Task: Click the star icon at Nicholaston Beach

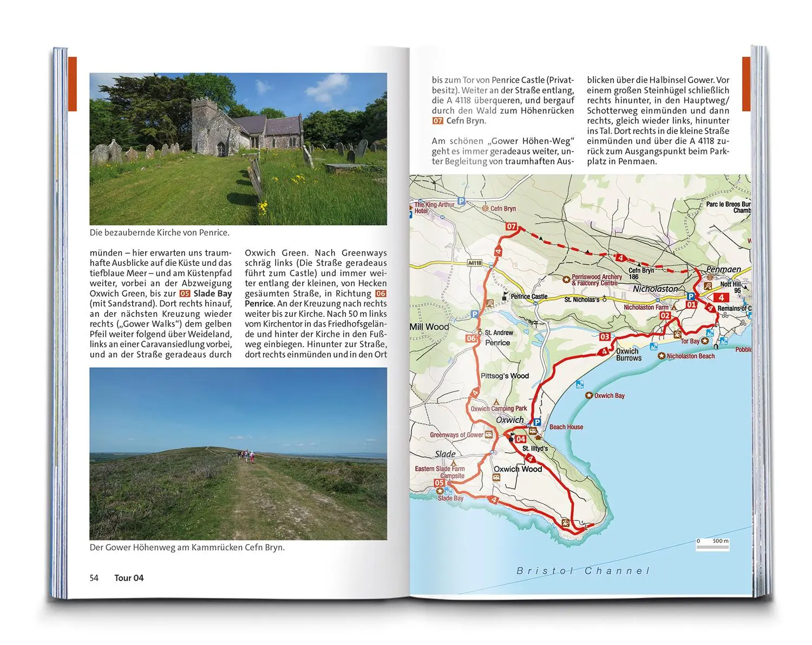Action: (662, 356)
